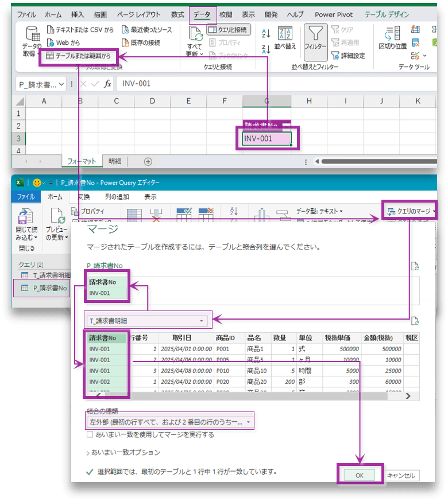448x501 pixels.
Task: Open T_請求書明細 second table dropdown
Action: [x=148, y=321]
